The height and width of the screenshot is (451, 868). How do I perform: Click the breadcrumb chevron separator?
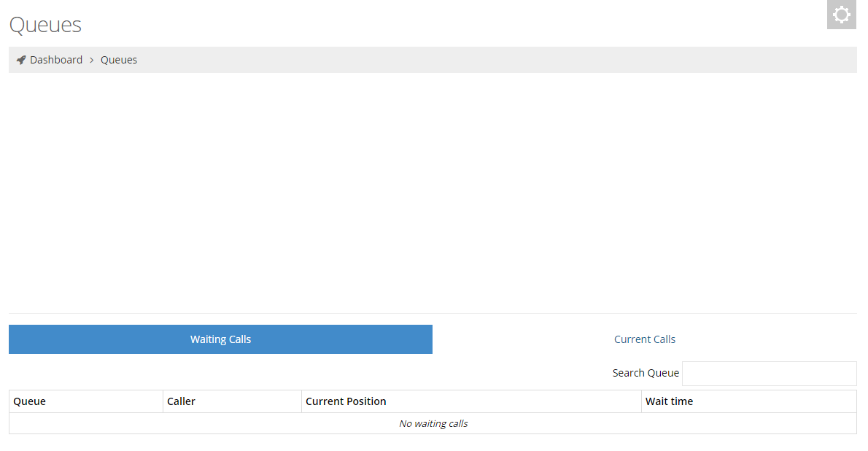[x=92, y=60]
